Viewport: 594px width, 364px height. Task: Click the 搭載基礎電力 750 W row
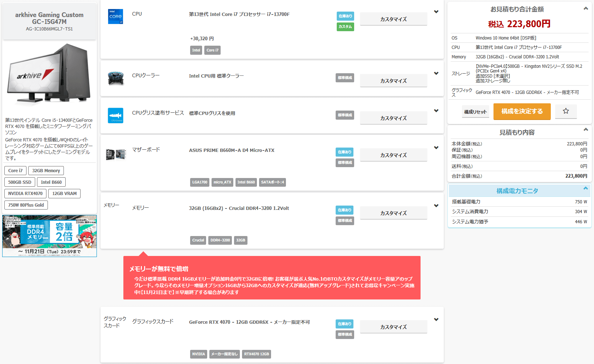pos(519,202)
